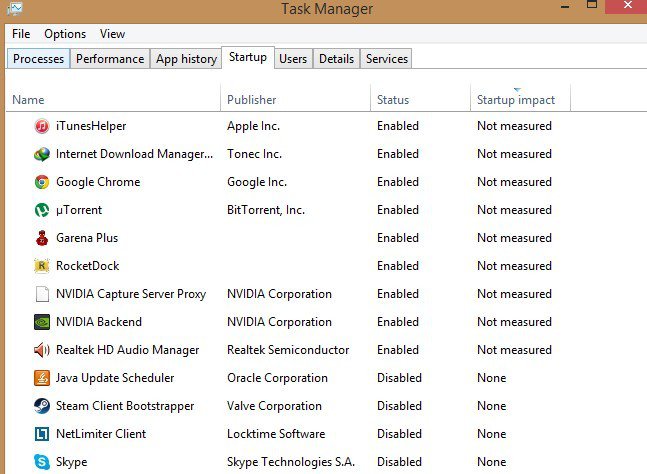Click the Disabled status of Java Update Scheduler

pos(399,378)
